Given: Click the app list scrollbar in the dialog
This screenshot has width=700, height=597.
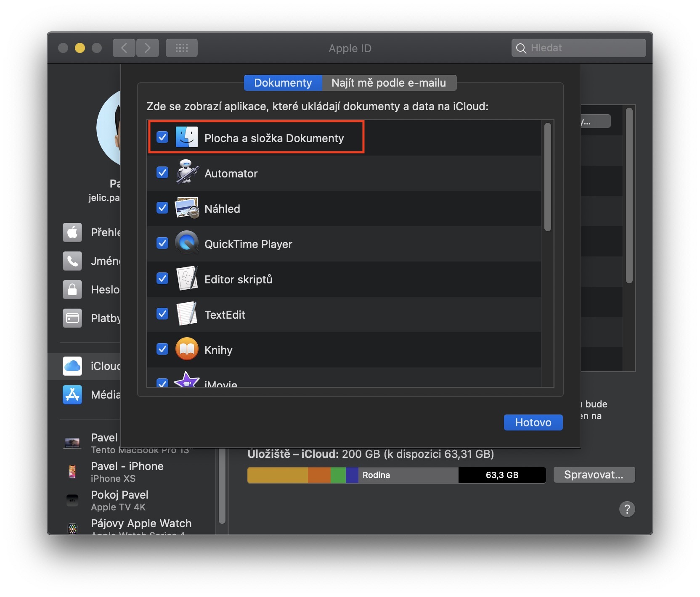Looking at the screenshot, I should (547, 177).
